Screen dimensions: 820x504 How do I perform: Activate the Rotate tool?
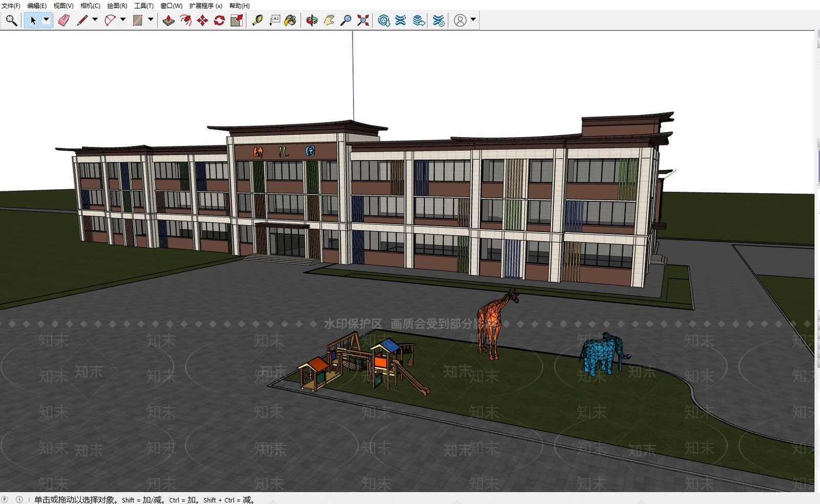click(x=219, y=20)
